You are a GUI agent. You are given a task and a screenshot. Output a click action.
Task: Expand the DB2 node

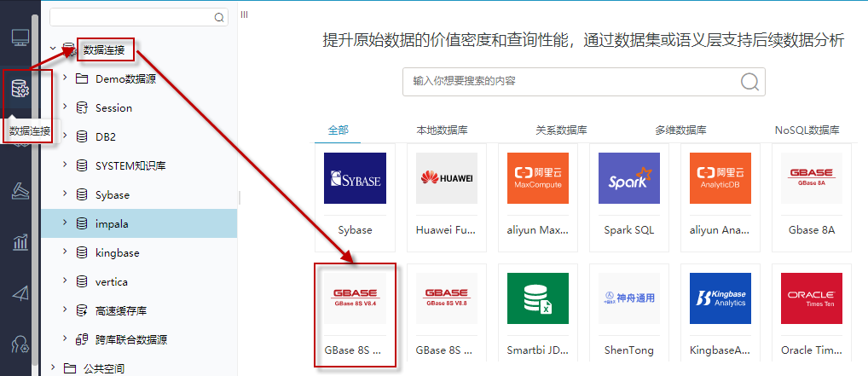65,135
